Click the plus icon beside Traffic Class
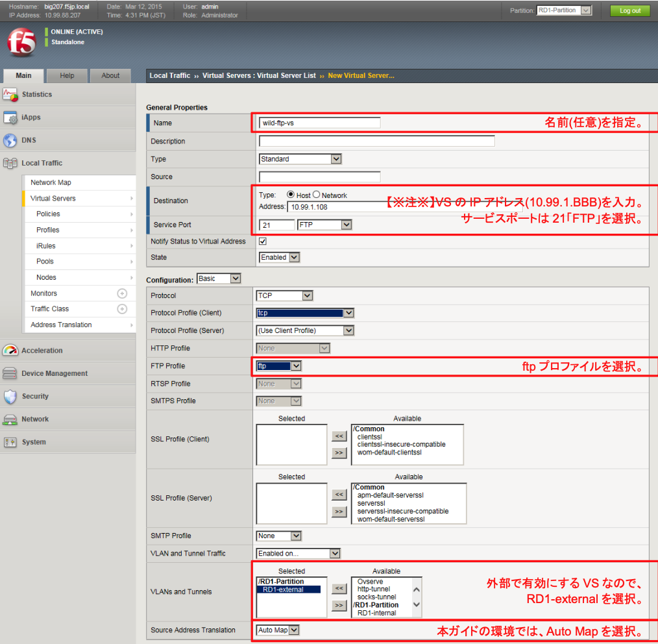This screenshot has width=658, height=644. [x=122, y=309]
